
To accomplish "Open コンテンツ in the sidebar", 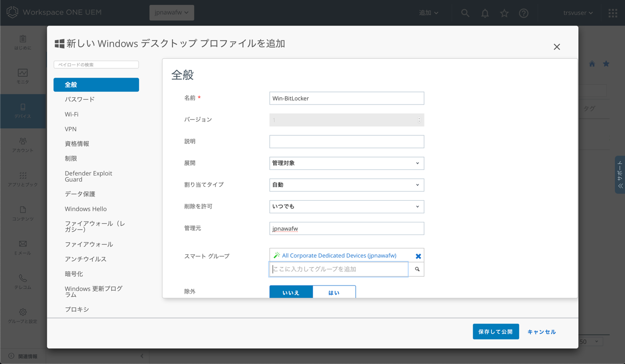I will pos(23,214).
